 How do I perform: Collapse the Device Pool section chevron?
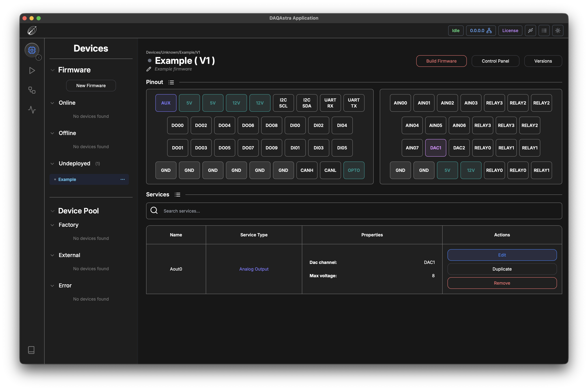[x=52, y=211]
